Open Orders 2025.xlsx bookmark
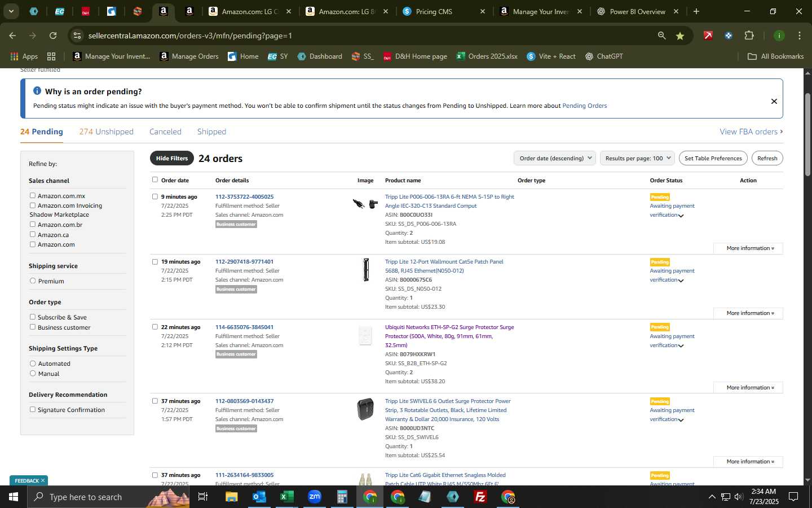 487,56
